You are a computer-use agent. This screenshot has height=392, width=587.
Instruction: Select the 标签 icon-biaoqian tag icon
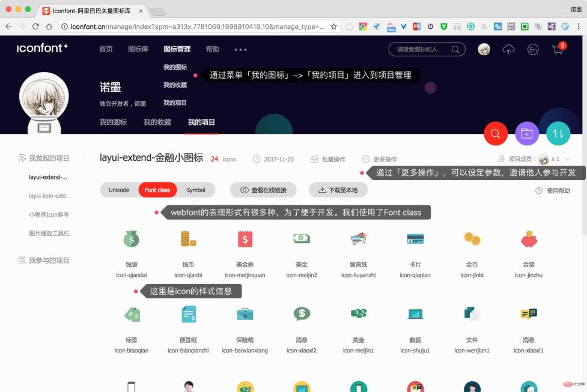coord(132,314)
